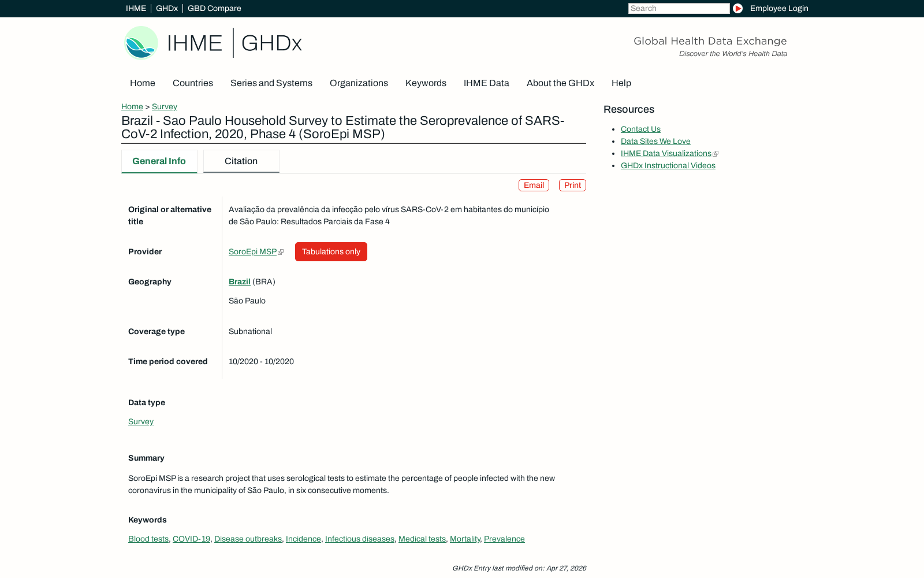Open the Help menu item
The image size is (924, 578).
coord(621,83)
